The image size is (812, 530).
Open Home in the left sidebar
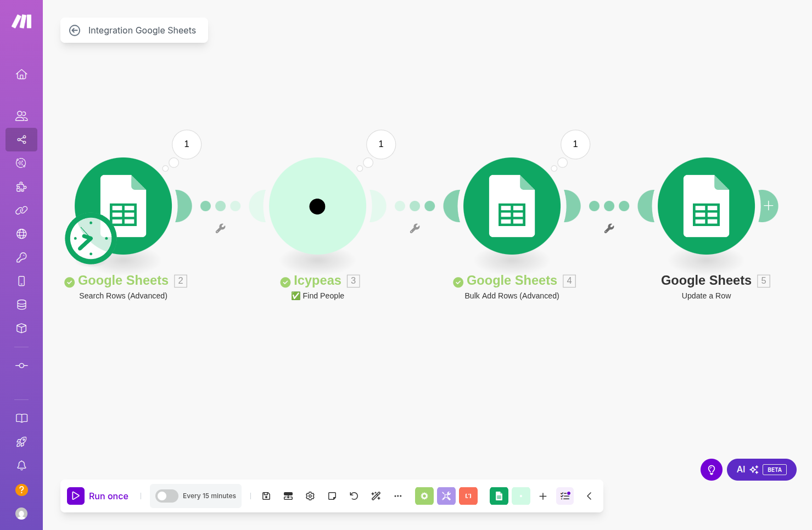tap(21, 74)
